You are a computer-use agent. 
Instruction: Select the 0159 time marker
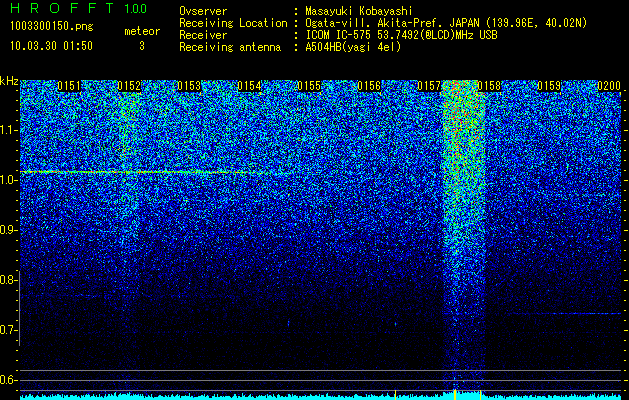pos(549,86)
